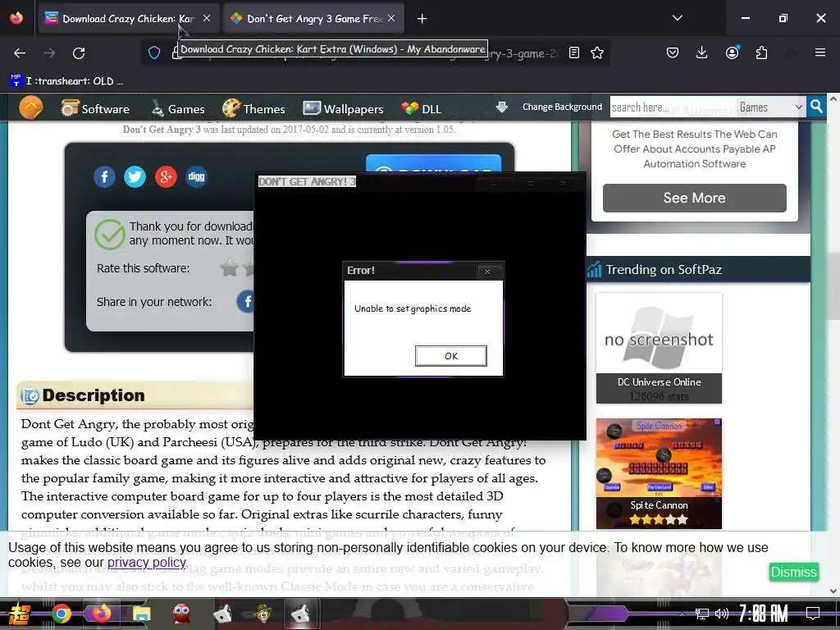Open the Pocket save icon
Image resolution: width=840 pixels, height=630 pixels.
tap(673, 52)
